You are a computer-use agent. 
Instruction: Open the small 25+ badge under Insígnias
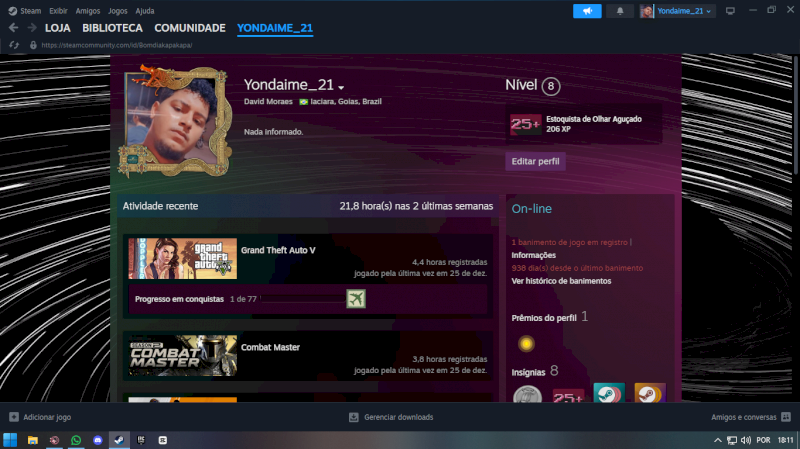point(568,395)
